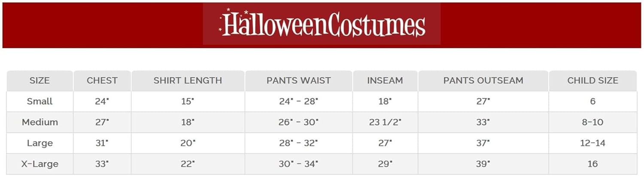Select the PANTS WAIST header
The width and height of the screenshot is (644, 176).
pos(298,80)
